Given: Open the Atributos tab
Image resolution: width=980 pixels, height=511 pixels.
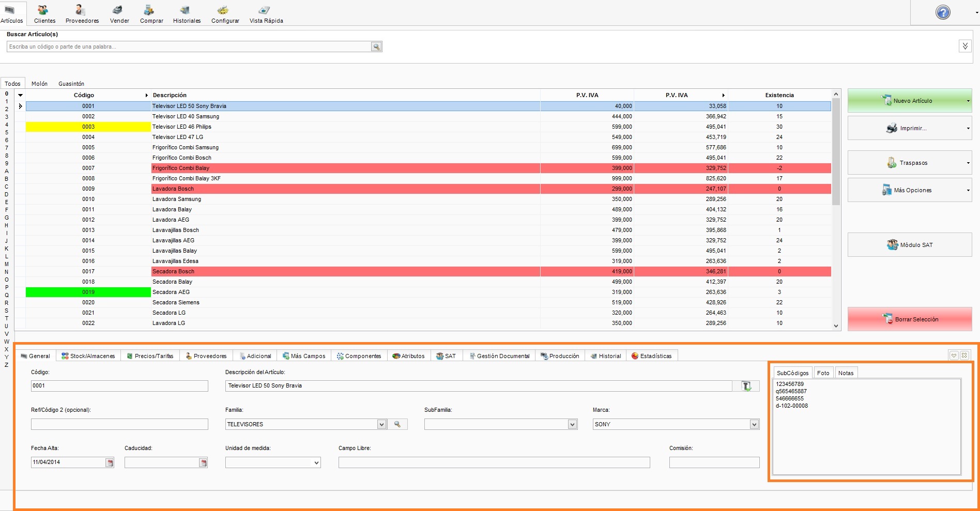Looking at the screenshot, I should pos(408,356).
